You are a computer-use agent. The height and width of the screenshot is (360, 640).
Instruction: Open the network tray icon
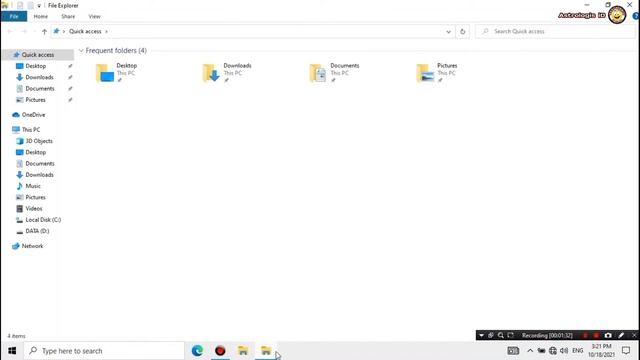point(553,351)
